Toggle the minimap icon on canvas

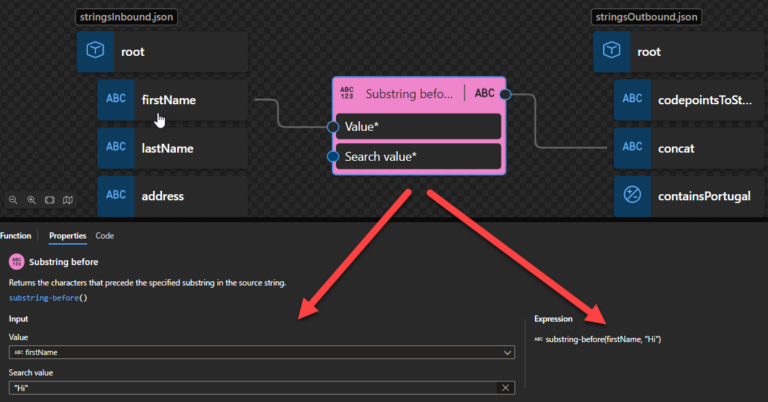click(x=67, y=200)
